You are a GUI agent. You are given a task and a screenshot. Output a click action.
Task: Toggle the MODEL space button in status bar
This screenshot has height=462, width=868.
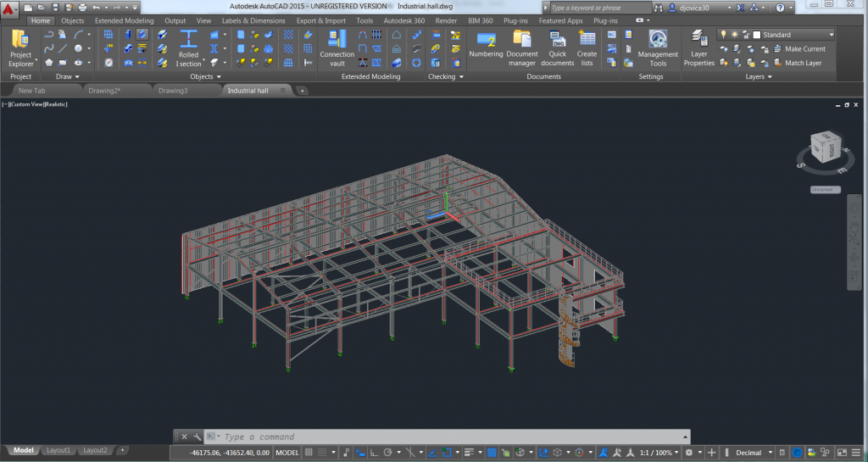(x=287, y=453)
